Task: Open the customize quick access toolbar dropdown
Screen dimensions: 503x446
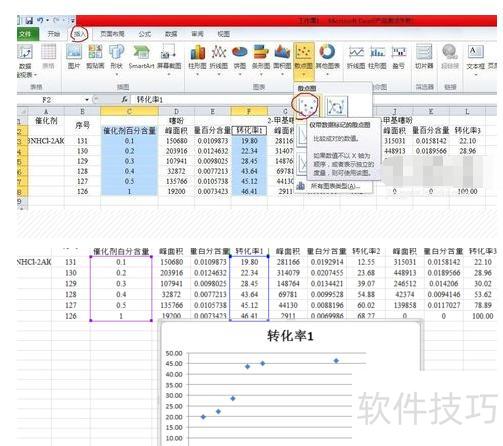Action: (72, 21)
